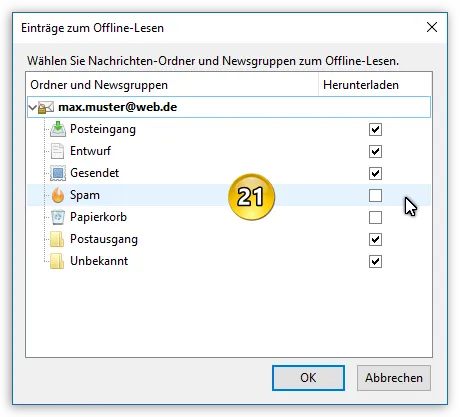Confirm with the OK button
Screen dimensions: 460x417
point(308,378)
